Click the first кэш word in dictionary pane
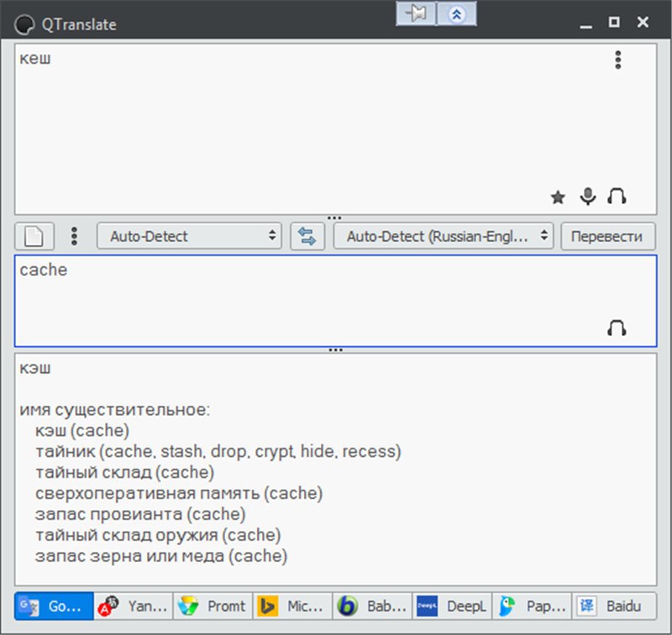This screenshot has width=672, height=635. [35, 369]
